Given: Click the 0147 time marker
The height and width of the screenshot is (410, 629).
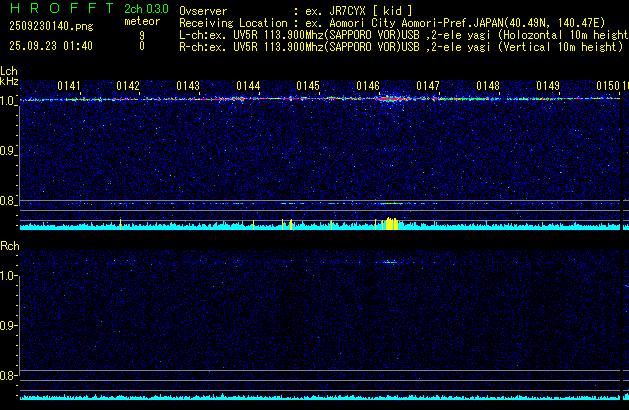Looking at the screenshot, I should [428, 87].
